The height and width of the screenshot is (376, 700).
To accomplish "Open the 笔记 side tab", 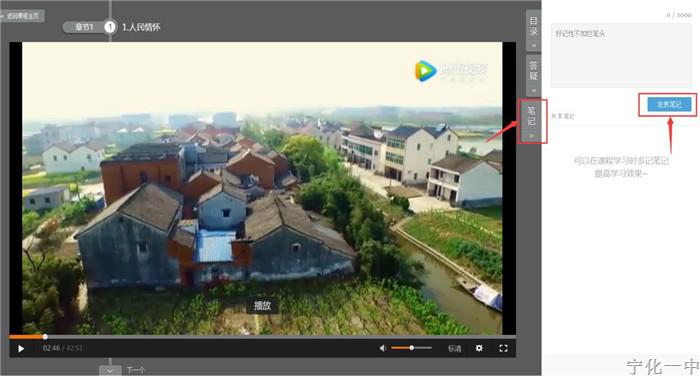I will pos(532,116).
